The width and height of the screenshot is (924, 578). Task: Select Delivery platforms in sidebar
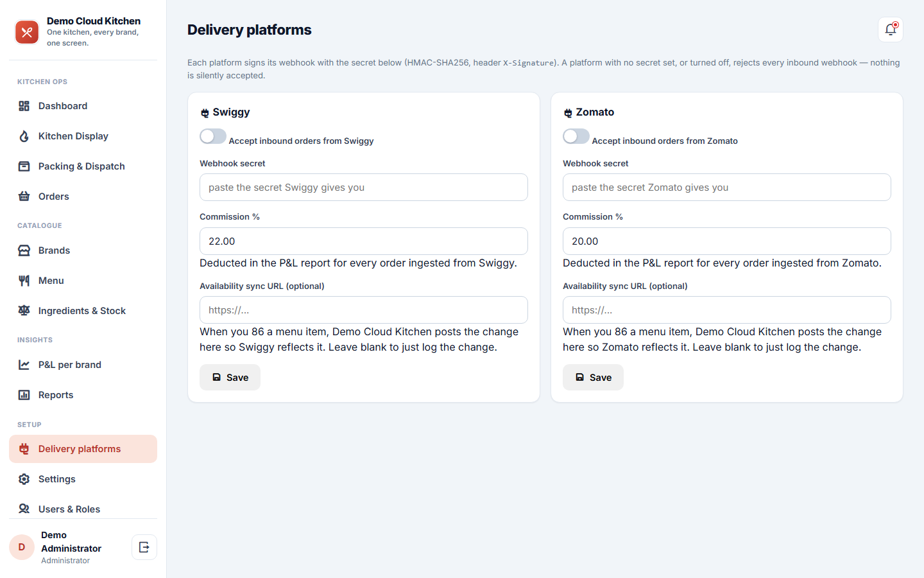[x=83, y=449]
